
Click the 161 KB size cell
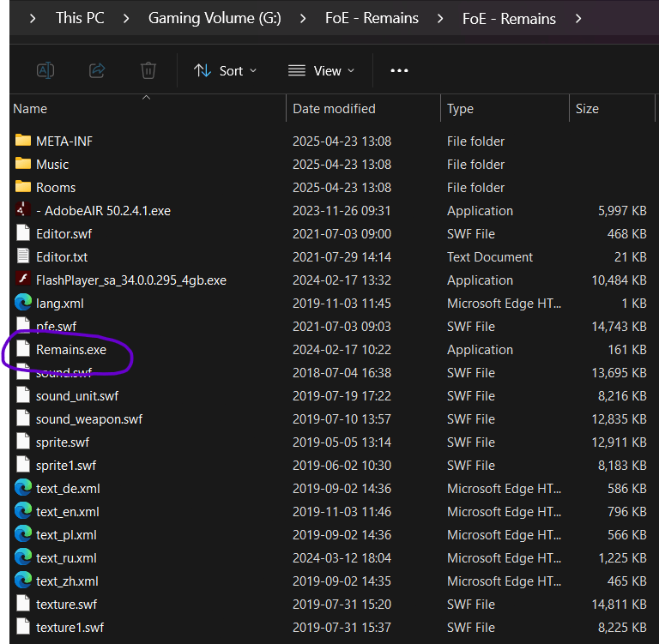coord(627,350)
